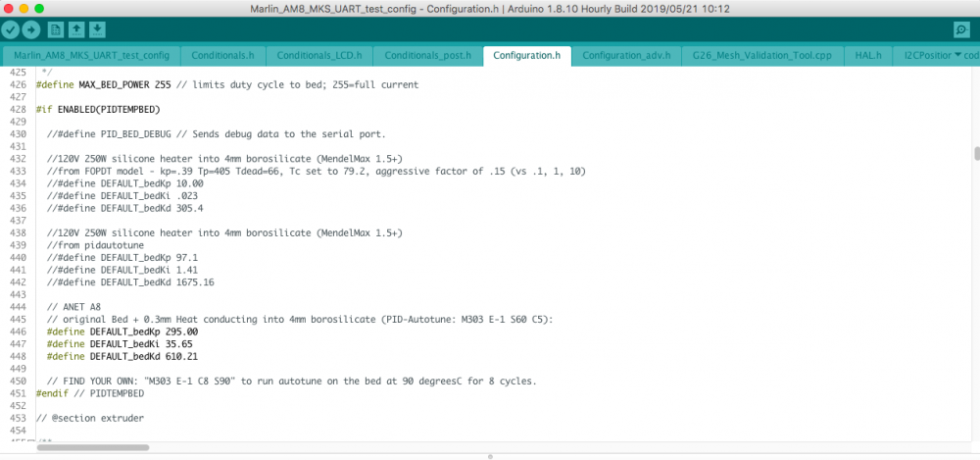Click the FOPDT model comment line
The height and width of the screenshot is (460, 980).
pos(316,171)
